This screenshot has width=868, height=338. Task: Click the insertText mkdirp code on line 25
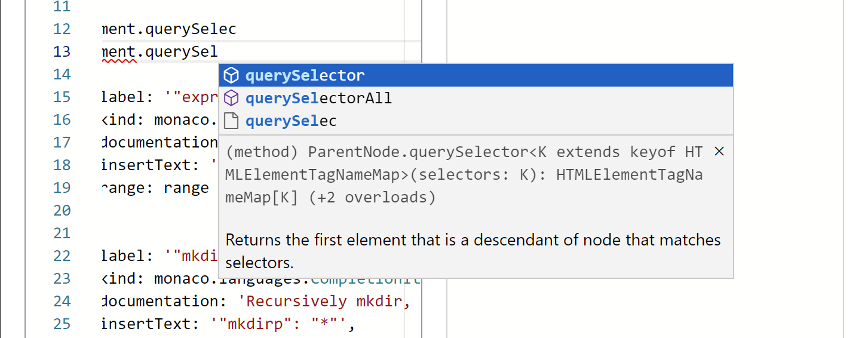coord(229,324)
